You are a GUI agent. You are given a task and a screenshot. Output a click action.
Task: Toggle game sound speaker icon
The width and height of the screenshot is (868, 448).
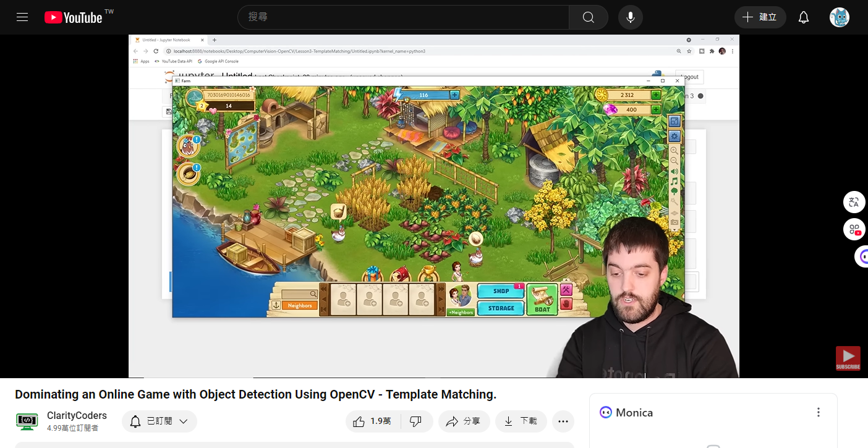(674, 171)
